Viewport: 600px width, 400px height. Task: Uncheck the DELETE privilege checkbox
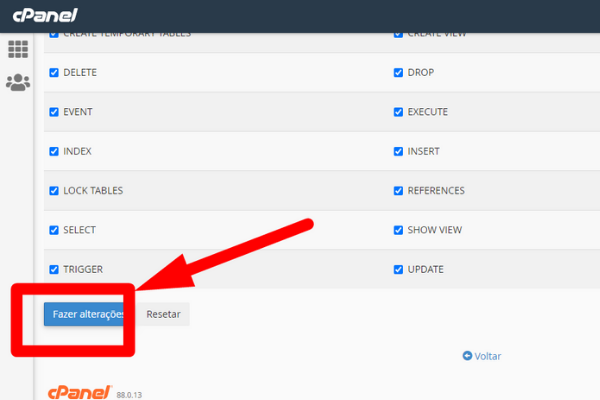click(54, 72)
